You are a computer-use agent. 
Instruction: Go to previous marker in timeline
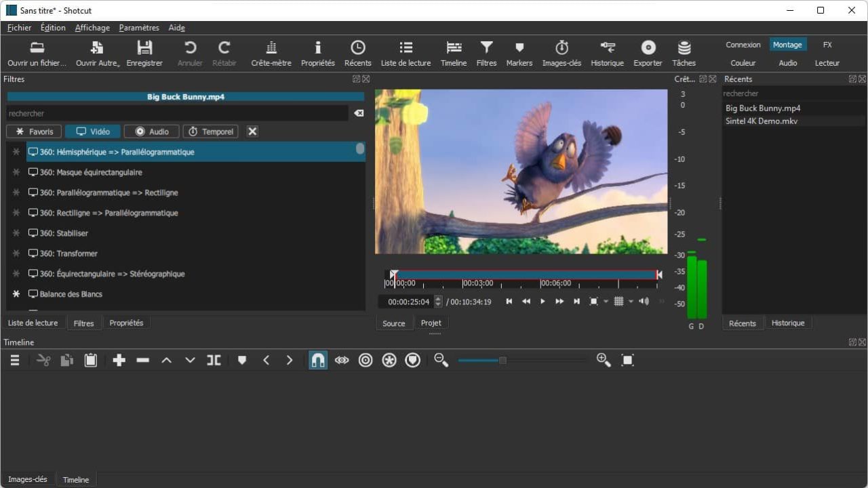coord(266,361)
